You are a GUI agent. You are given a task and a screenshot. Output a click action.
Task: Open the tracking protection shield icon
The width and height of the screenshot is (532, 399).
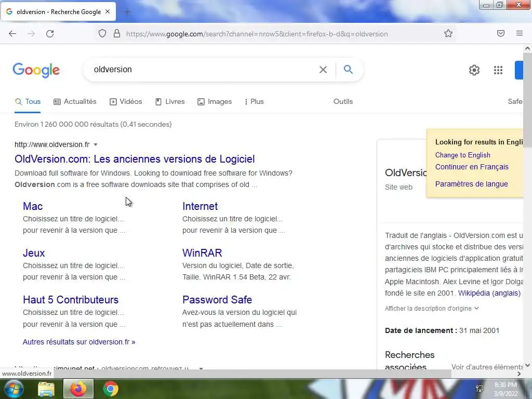(102, 34)
